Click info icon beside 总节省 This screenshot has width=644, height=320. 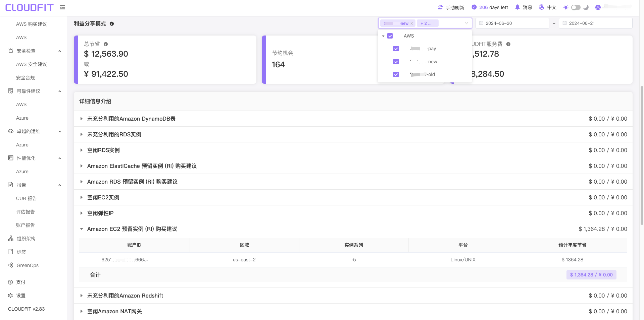click(106, 44)
